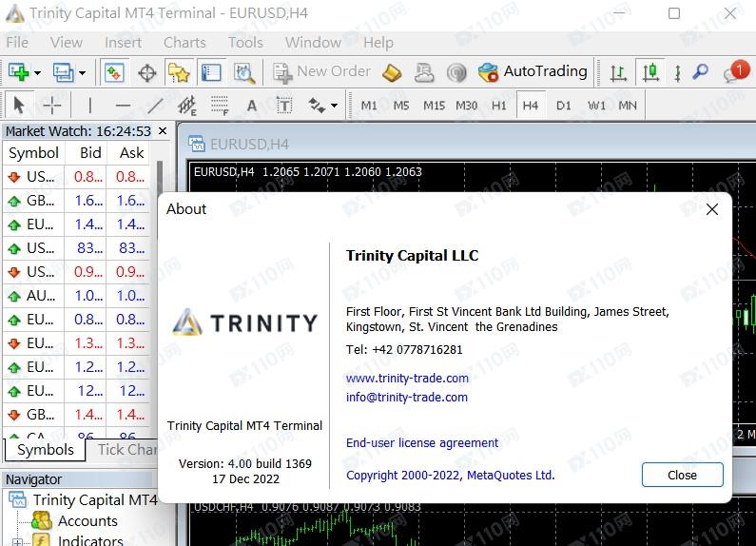
Task: Select the Trendline drawing tool
Action: click(155, 106)
